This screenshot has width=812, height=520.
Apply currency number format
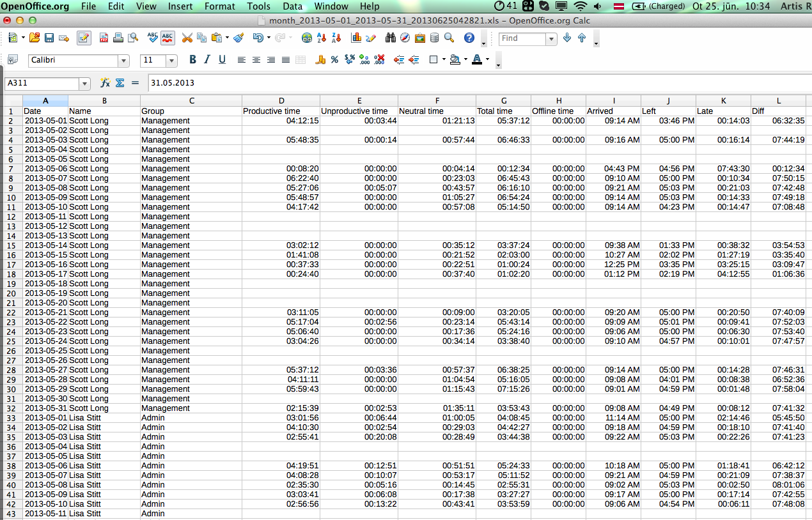point(320,60)
